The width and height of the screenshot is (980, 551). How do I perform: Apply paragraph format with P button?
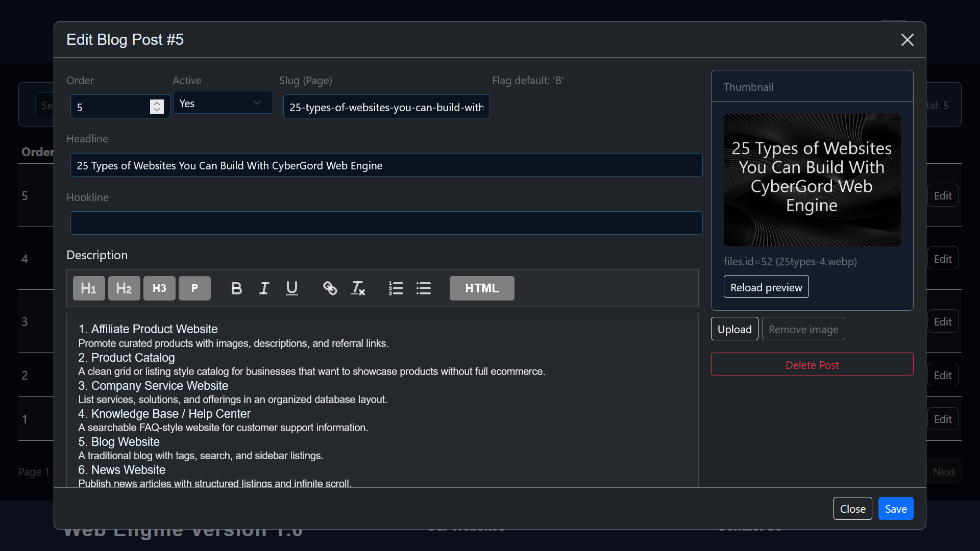coord(194,288)
